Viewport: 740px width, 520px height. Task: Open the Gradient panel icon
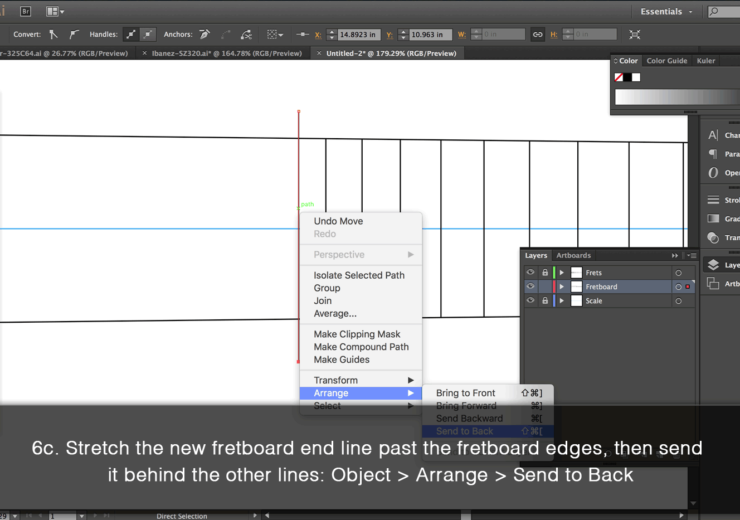click(713, 218)
